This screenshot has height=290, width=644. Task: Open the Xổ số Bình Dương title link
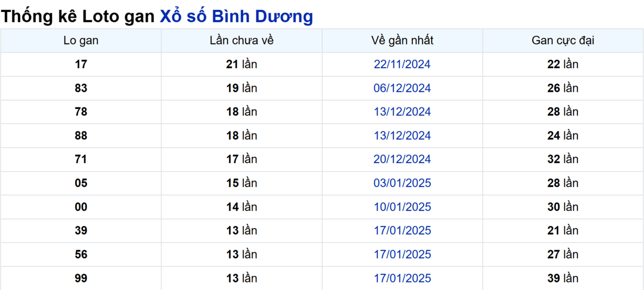pyautogui.click(x=236, y=16)
